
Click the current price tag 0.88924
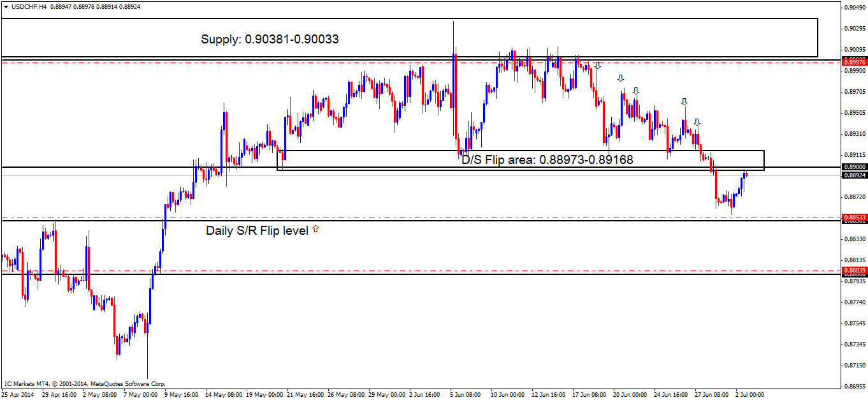(x=855, y=175)
